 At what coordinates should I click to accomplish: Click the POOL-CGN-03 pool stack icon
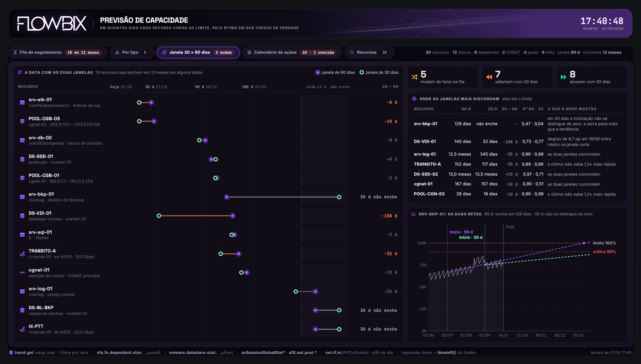22,121
